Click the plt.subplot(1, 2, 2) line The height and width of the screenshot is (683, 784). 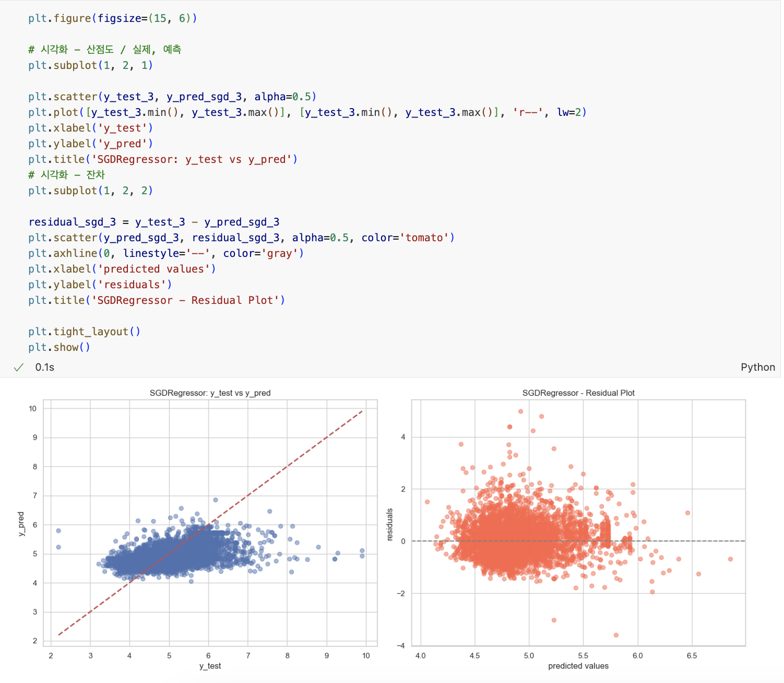[91, 191]
